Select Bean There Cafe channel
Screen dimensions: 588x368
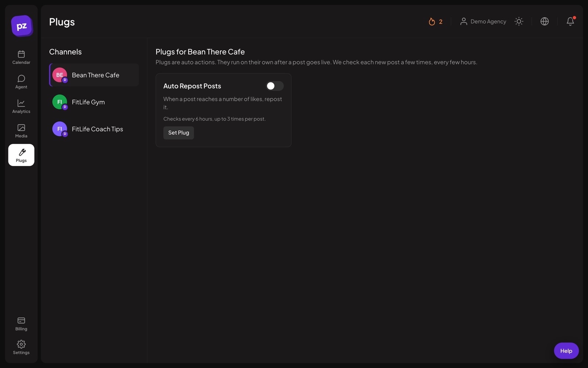coord(94,75)
